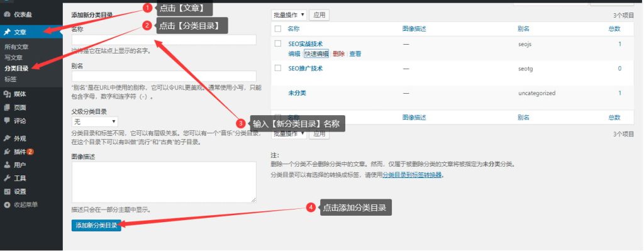The image size is (644, 251).
Task: Click the 设置 settings icon
Action: point(7,191)
